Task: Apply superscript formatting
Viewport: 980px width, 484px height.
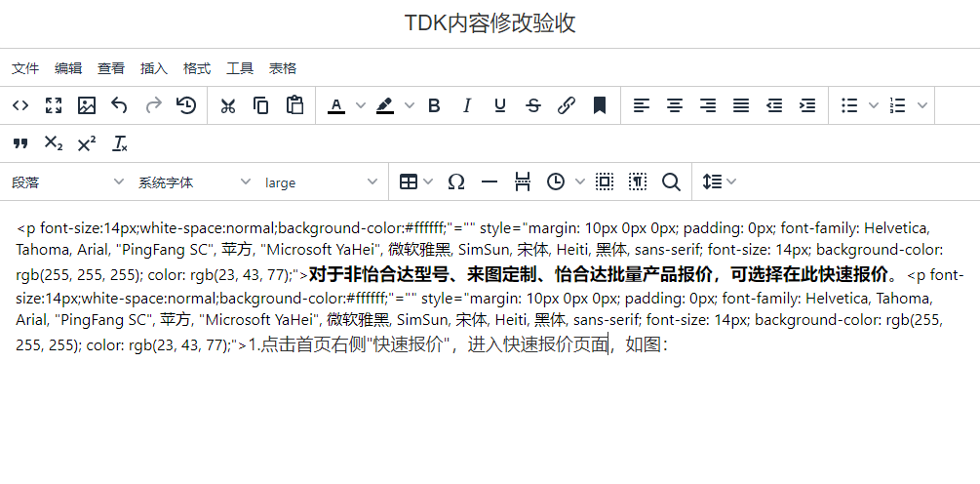Action: pyautogui.click(x=86, y=143)
